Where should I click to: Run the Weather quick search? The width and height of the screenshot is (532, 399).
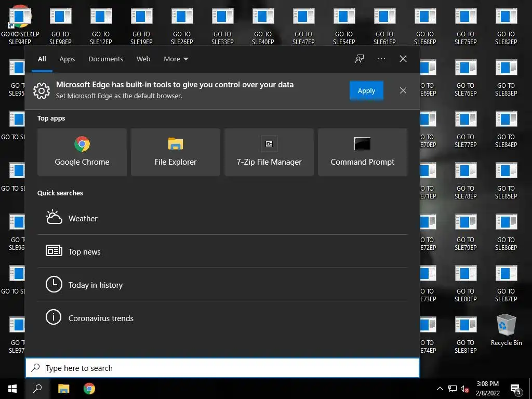[222, 218]
